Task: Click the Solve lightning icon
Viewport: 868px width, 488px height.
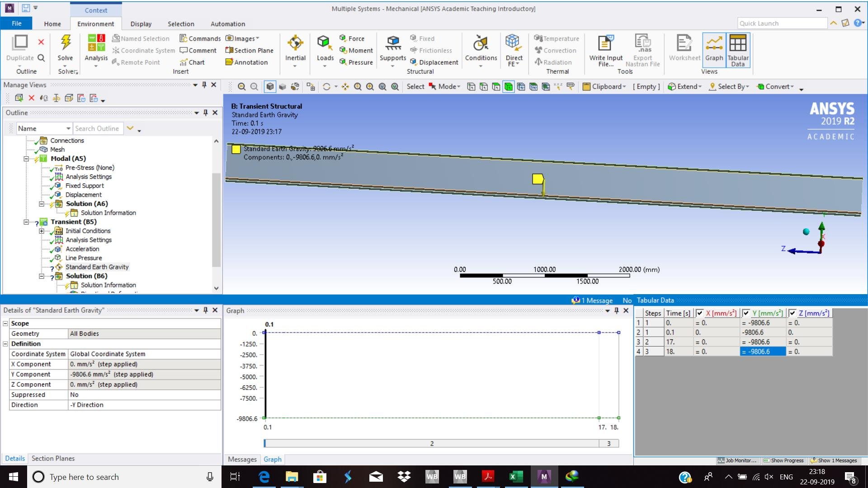Action: click(x=66, y=42)
